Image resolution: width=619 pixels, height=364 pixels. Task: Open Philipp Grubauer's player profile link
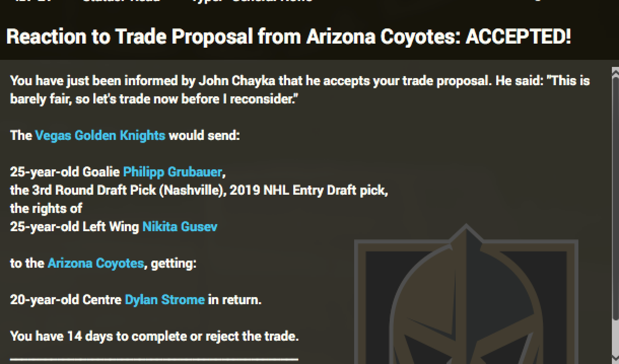coord(173,172)
